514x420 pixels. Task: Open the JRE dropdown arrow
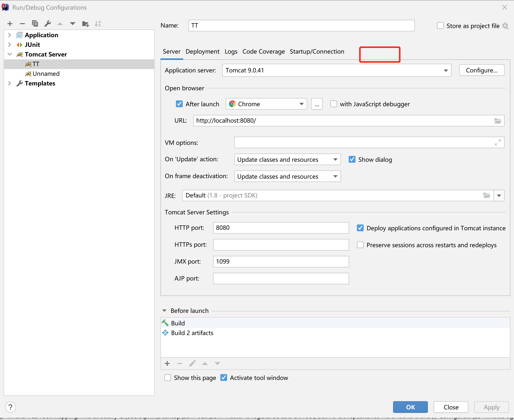(499, 196)
